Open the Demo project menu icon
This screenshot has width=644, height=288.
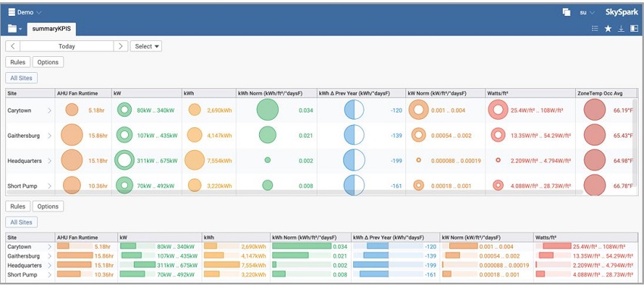click(12, 12)
